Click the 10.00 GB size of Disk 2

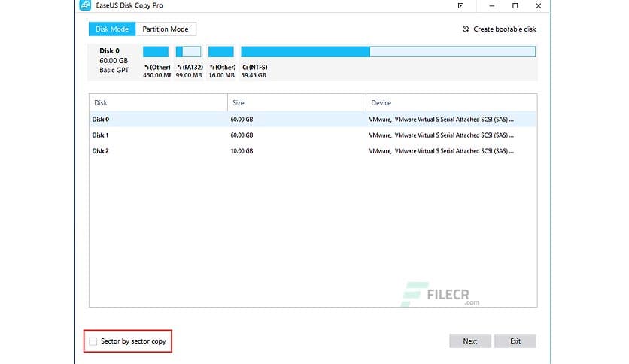(242, 151)
